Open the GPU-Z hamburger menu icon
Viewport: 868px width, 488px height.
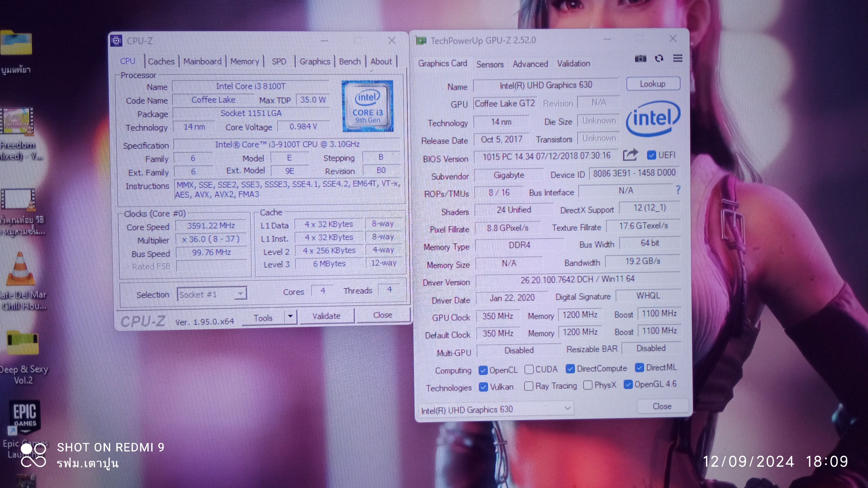tap(678, 58)
